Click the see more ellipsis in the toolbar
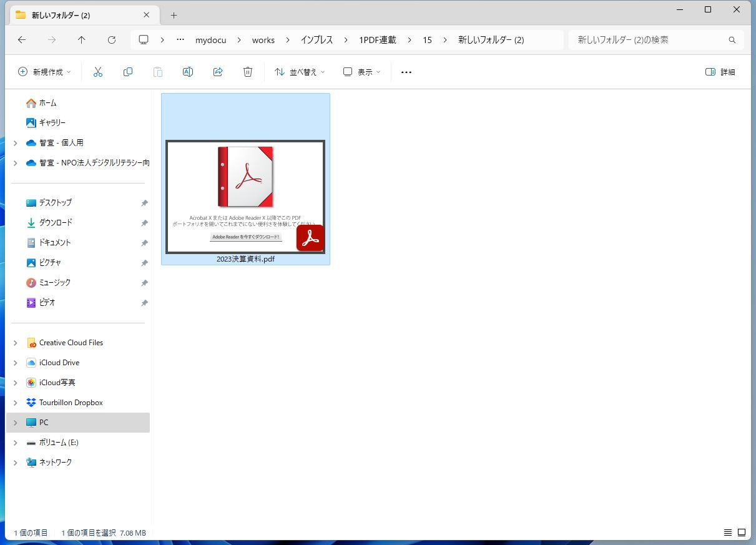The height and width of the screenshot is (545, 756). (406, 71)
